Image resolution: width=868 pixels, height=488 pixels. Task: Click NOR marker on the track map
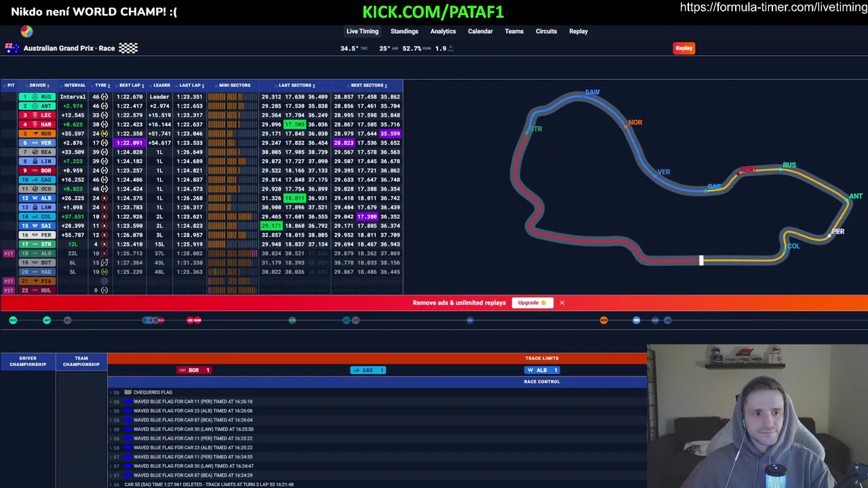coord(634,123)
